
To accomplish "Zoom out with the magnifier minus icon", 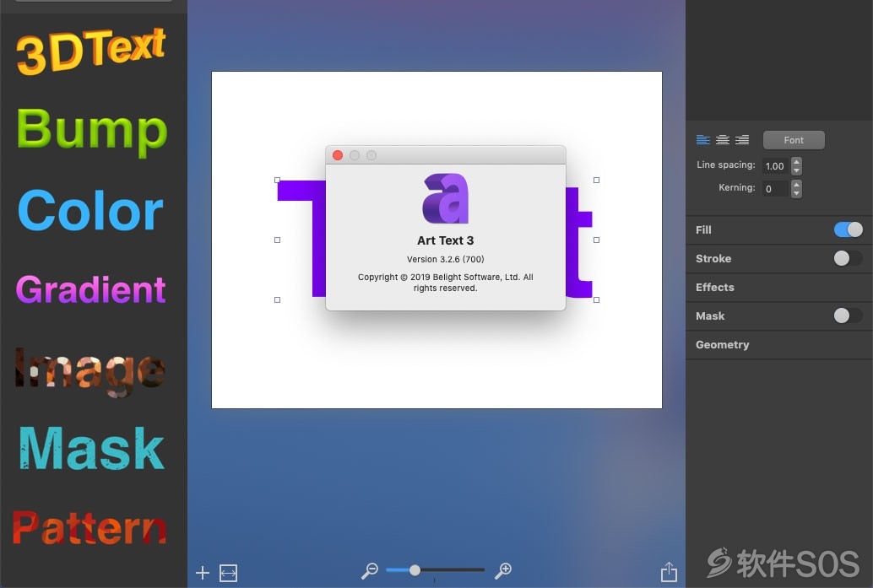I will pyautogui.click(x=370, y=570).
